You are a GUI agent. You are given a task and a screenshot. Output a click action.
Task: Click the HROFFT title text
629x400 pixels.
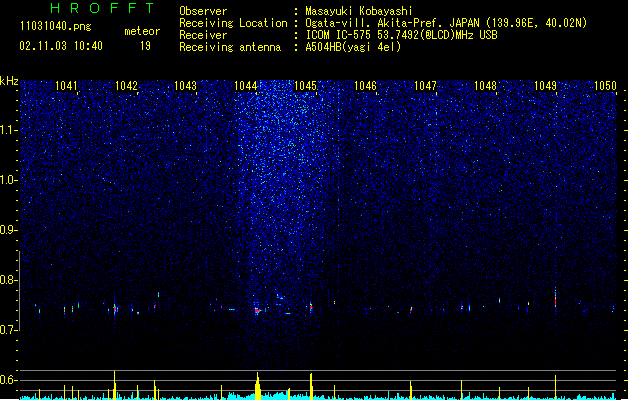pyautogui.click(x=102, y=8)
